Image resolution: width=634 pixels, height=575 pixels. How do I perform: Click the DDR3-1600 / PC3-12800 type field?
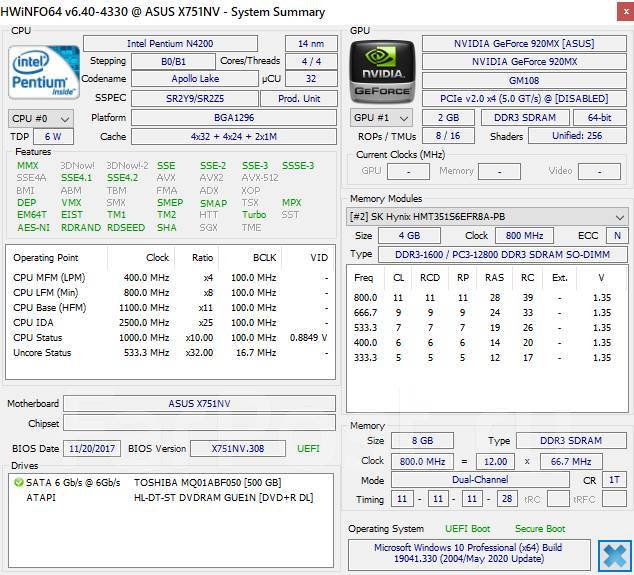pos(503,255)
